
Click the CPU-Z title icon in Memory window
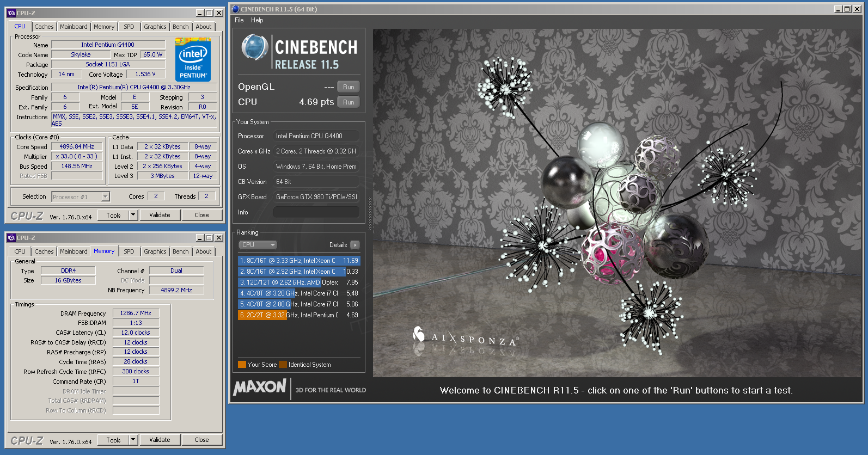pyautogui.click(x=11, y=238)
